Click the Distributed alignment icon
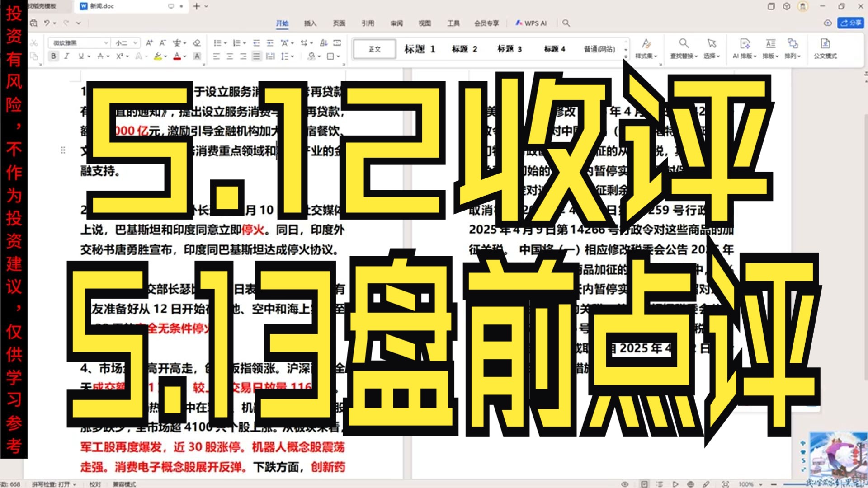This screenshot has height=488, width=868. [270, 56]
